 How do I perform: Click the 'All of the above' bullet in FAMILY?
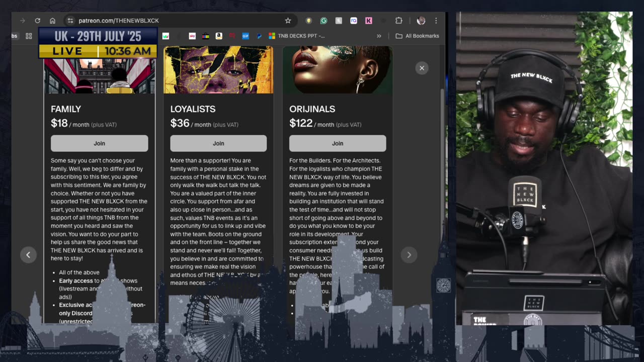[x=79, y=273]
